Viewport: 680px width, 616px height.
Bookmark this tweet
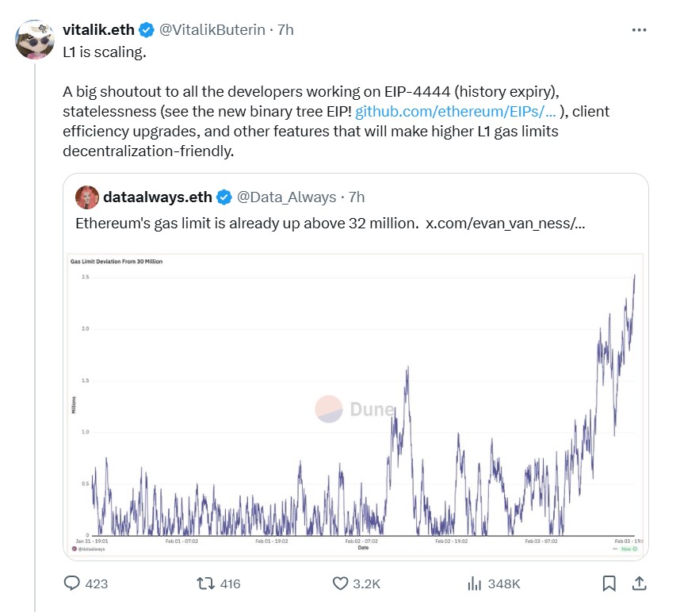[x=609, y=583]
